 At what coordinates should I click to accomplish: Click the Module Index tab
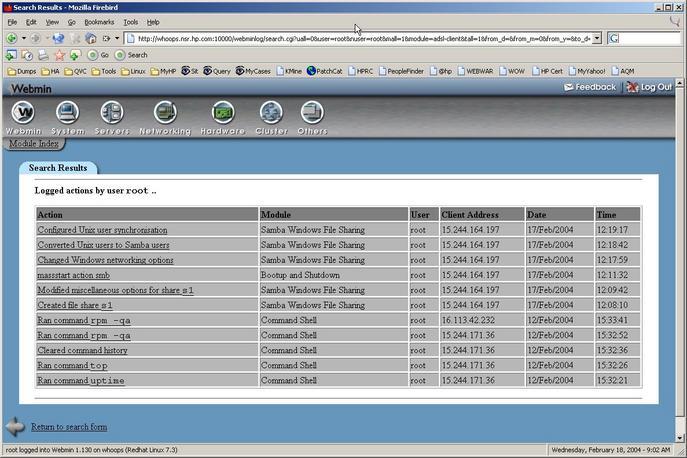[34, 144]
